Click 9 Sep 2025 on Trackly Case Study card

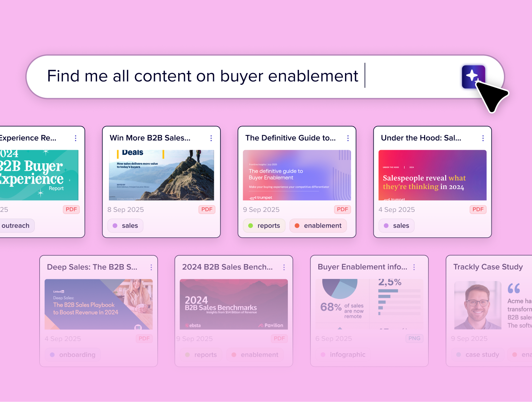(469, 338)
